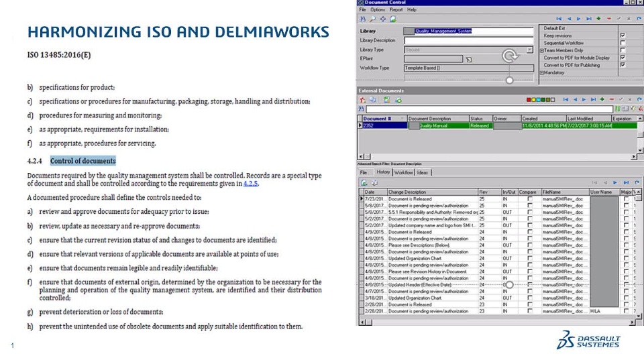Enable Sequential Workflow checkbox
This screenshot has height=362, width=644.
point(623,43)
